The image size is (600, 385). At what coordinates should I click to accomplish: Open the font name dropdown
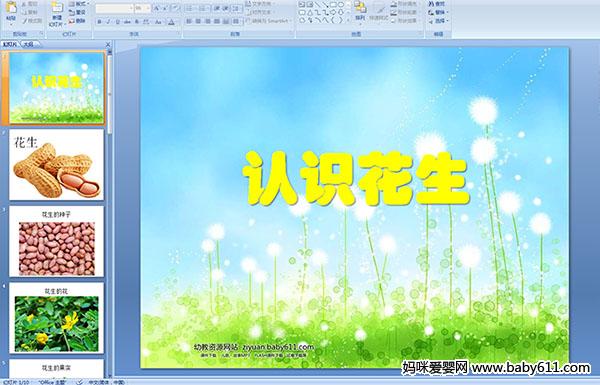[x=114, y=8]
